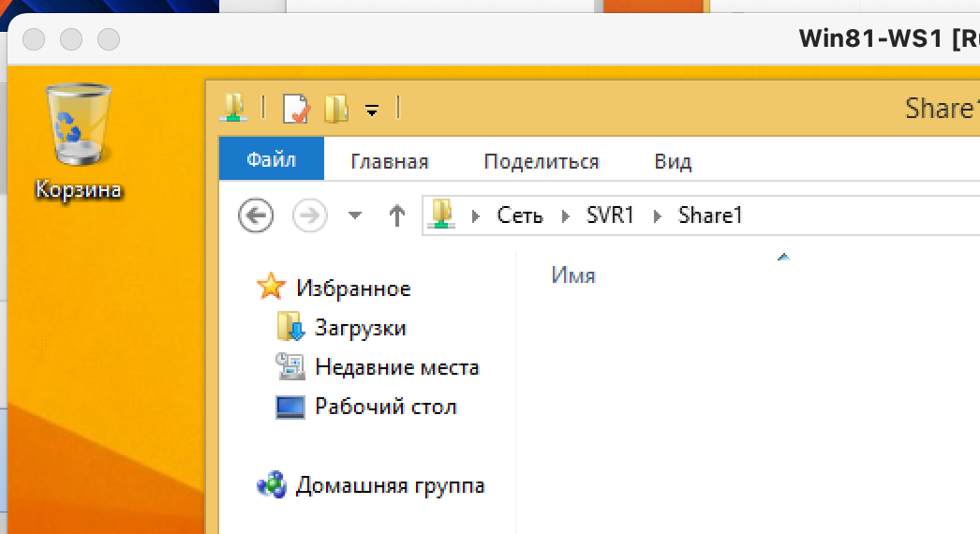Open the Customize Quick Access Toolbar dropdown
Screen dimensions: 980x534
click(372, 111)
